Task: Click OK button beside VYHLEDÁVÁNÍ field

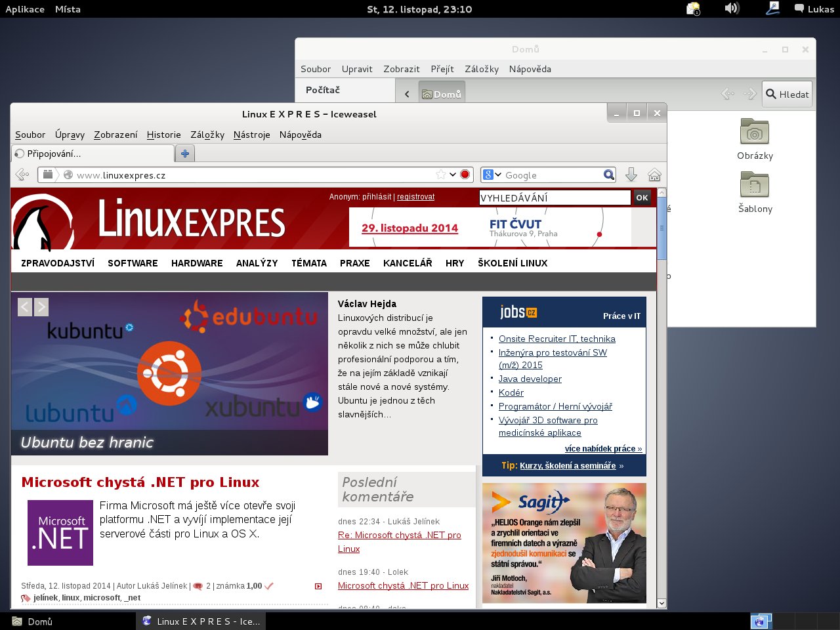Action: tap(642, 198)
